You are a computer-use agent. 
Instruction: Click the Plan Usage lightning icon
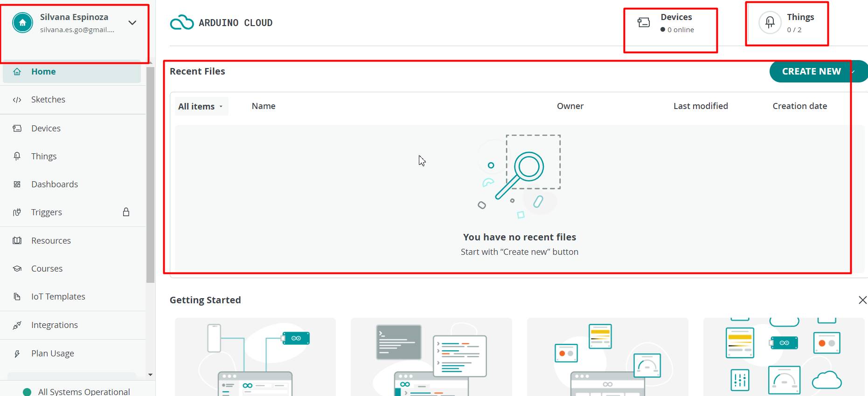17,354
